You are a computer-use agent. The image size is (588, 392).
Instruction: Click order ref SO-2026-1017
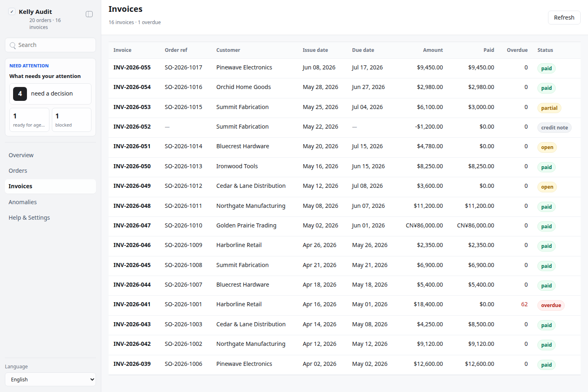[x=183, y=67]
